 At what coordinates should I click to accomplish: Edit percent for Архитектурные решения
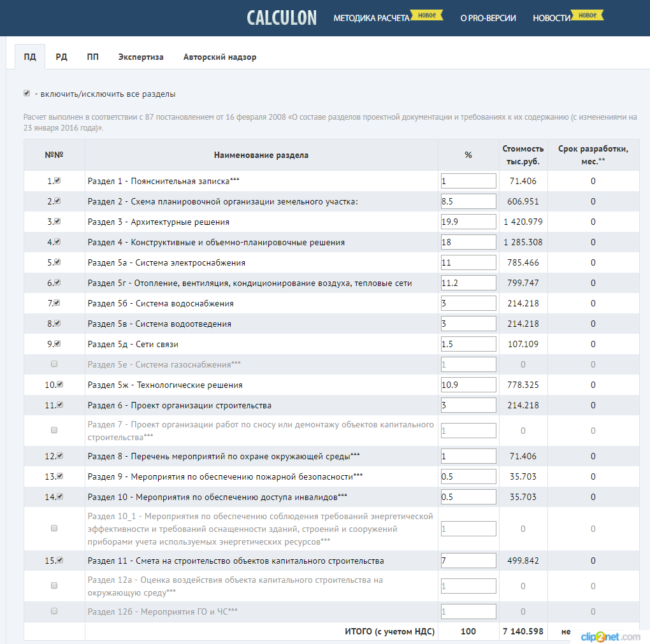[x=468, y=222]
